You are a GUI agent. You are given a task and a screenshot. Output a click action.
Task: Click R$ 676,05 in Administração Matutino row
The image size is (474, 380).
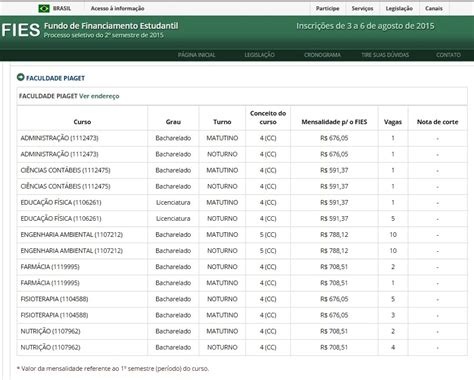tap(334, 138)
